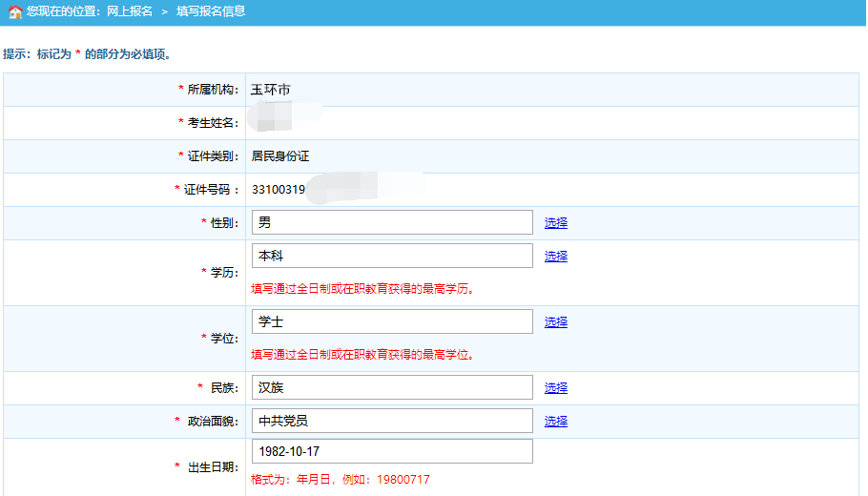Click the red hint text under 学历
The height and width of the screenshot is (496, 868).
click(x=362, y=288)
